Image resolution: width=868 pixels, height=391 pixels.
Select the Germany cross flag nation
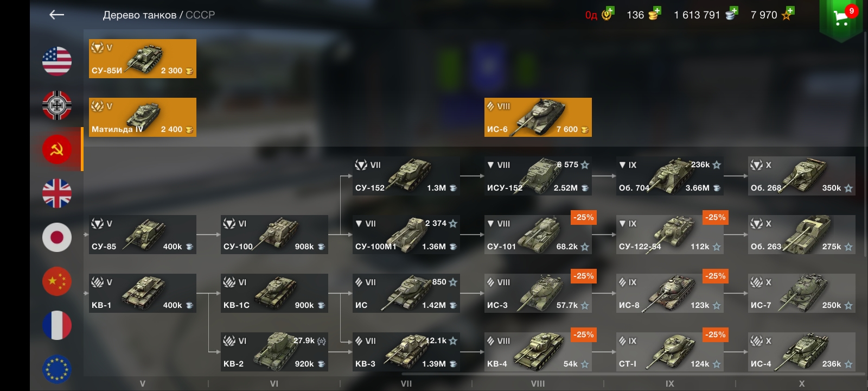57,105
